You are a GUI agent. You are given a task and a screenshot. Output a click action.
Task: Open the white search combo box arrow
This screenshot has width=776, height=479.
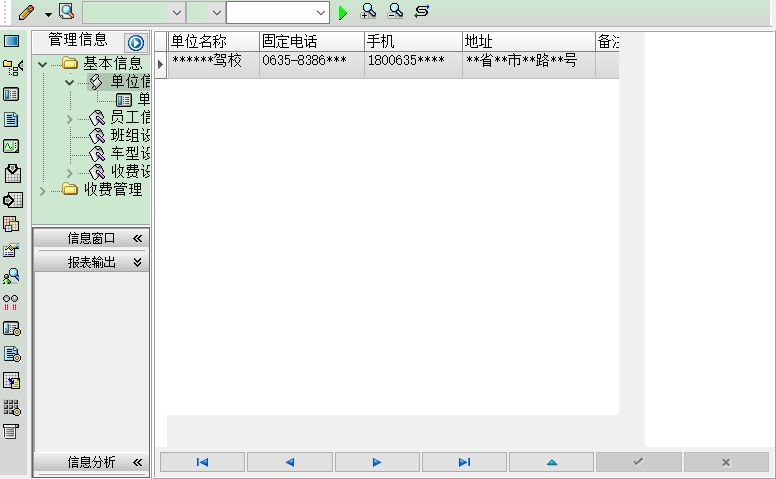(321, 13)
